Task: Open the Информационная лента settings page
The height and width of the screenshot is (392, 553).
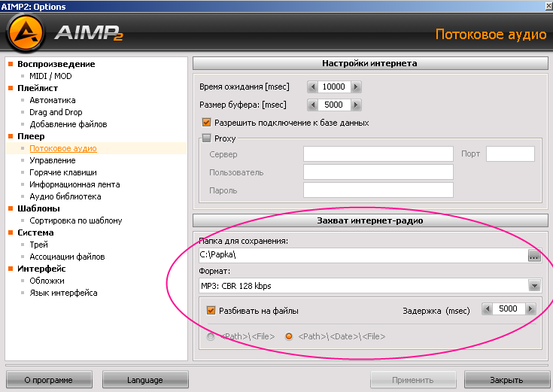Action: [x=74, y=184]
